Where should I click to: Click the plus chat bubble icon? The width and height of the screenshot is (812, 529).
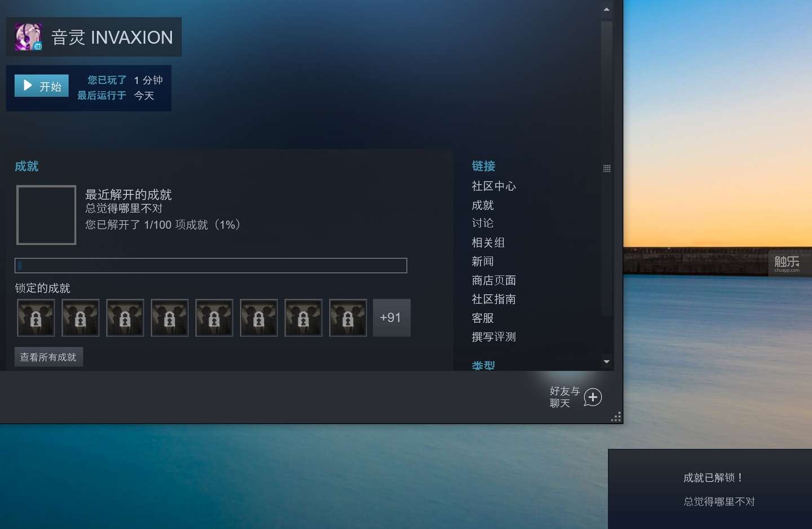point(593,397)
